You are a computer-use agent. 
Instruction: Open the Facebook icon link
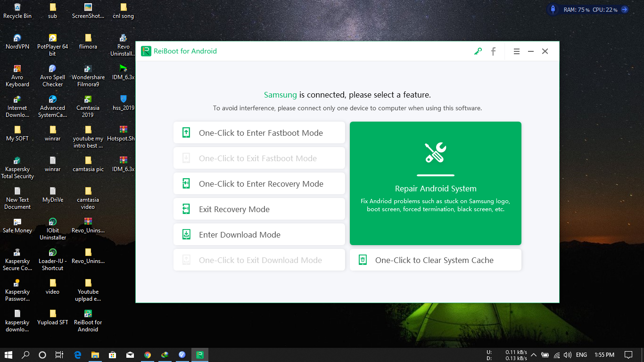point(493,51)
